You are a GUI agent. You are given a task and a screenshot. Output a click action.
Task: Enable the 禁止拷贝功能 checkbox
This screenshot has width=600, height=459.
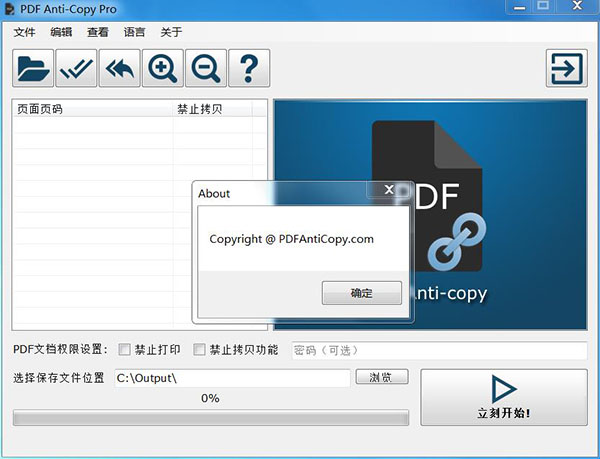click(199, 349)
